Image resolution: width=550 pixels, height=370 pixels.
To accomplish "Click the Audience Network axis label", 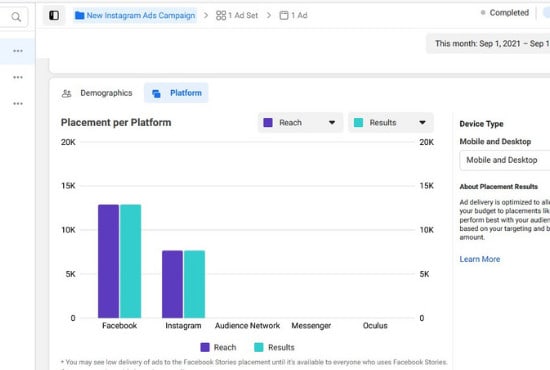I will coord(247,325).
